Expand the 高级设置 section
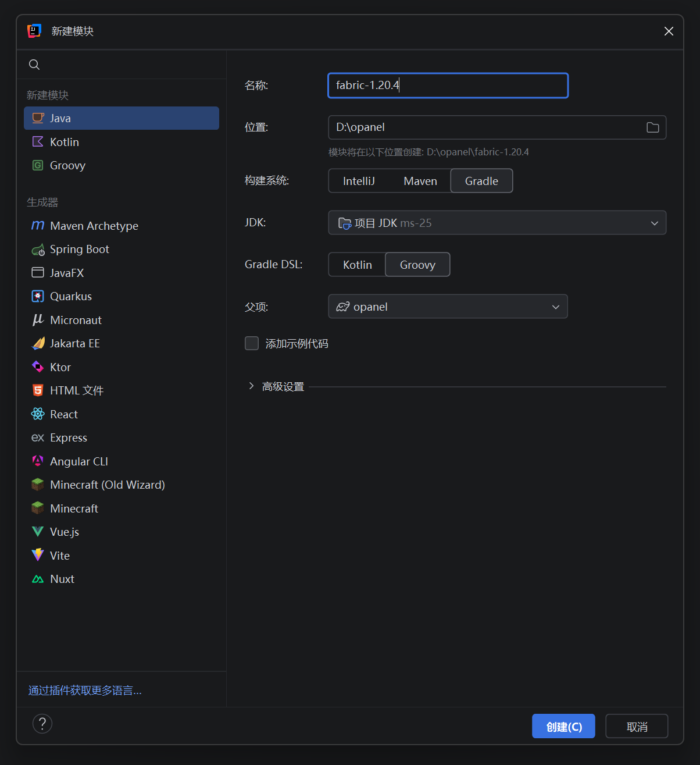This screenshot has width=700, height=765. tap(251, 386)
